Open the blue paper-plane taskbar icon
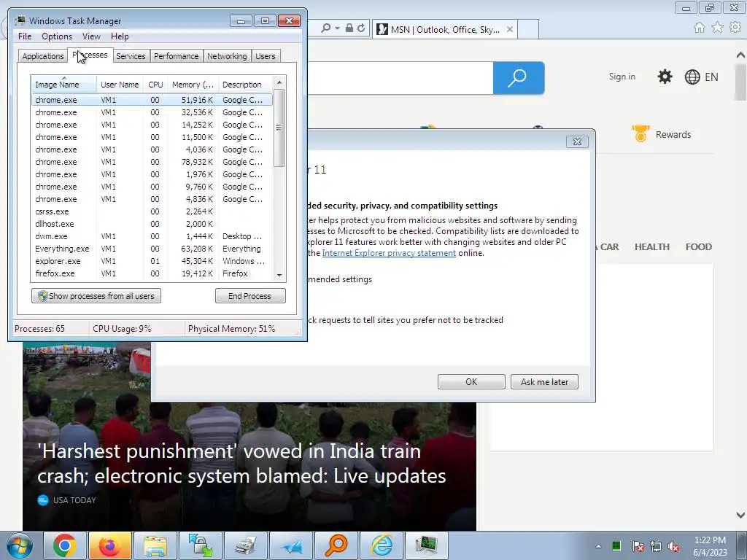 coord(291,545)
